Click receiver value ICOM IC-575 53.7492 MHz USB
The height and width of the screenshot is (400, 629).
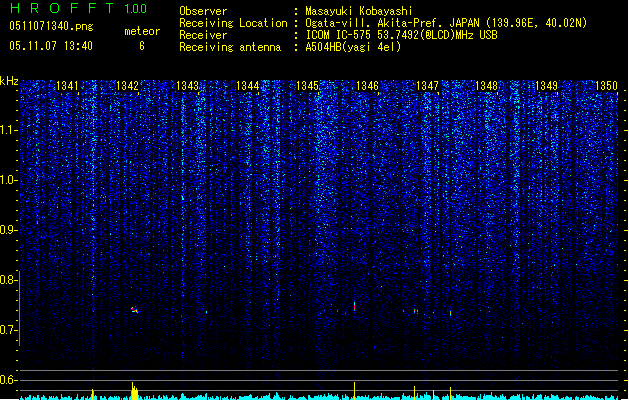point(402,35)
